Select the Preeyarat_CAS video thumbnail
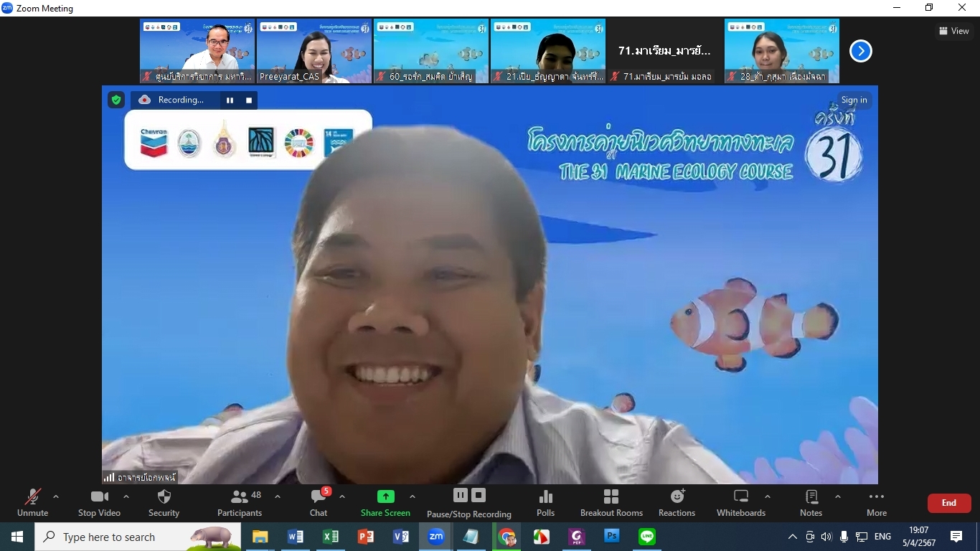The image size is (980, 551). click(x=314, y=51)
